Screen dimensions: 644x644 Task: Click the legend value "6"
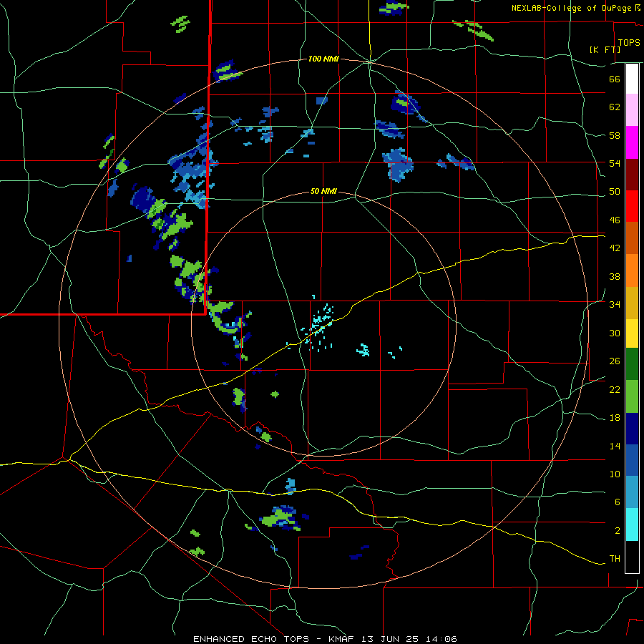618,502
